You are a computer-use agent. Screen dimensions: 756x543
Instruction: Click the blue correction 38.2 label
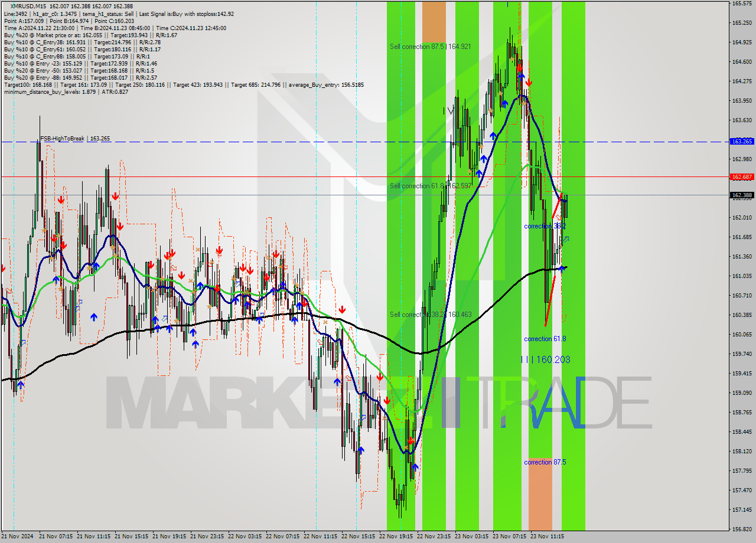pyautogui.click(x=545, y=226)
